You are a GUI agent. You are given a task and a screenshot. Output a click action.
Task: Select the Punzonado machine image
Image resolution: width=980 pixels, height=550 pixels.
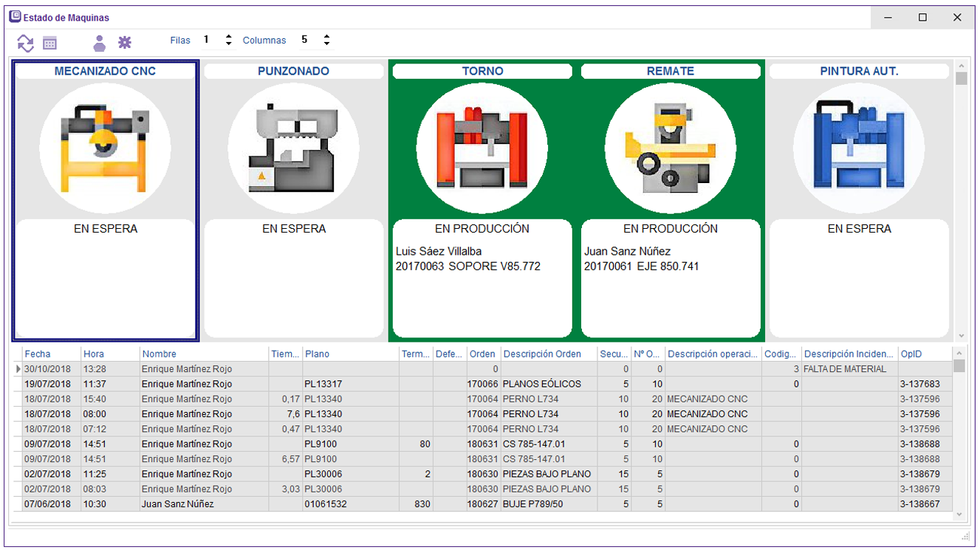point(293,148)
